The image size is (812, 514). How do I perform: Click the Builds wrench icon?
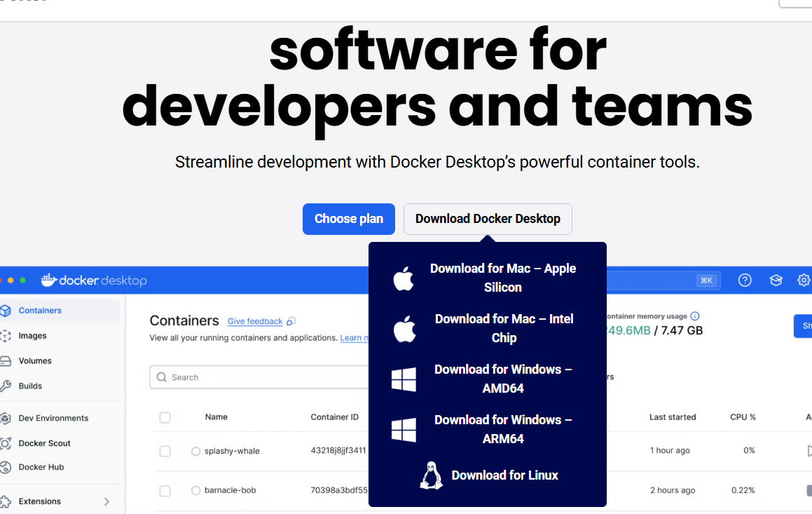[x=6, y=386]
